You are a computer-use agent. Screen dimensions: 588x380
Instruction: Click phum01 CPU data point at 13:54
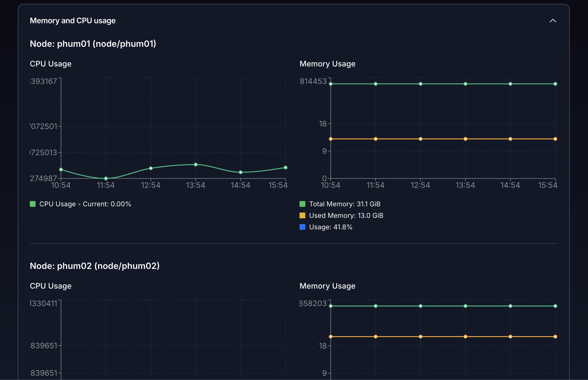point(196,165)
